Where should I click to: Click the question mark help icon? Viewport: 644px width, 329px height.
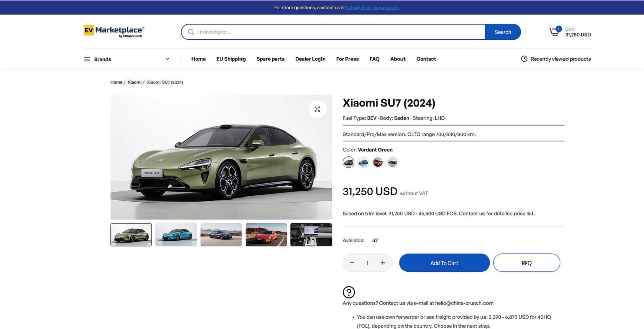349,292
